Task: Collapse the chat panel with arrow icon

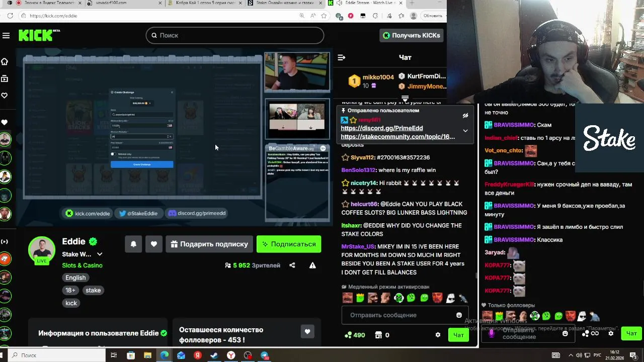Action: click(x=341, y=57)
